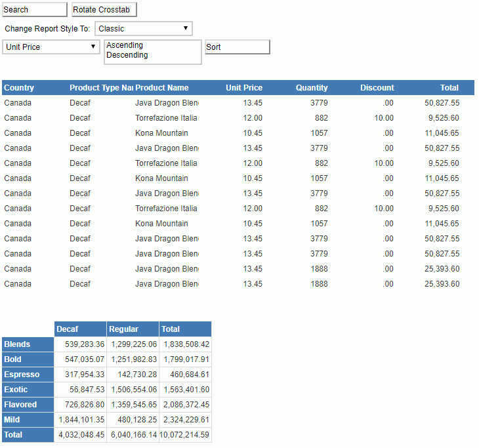Viewport: 479px width, 448px height.
Task: Click the value 1,506,554.06 in Exotic row
Action: tap(134, 390)
